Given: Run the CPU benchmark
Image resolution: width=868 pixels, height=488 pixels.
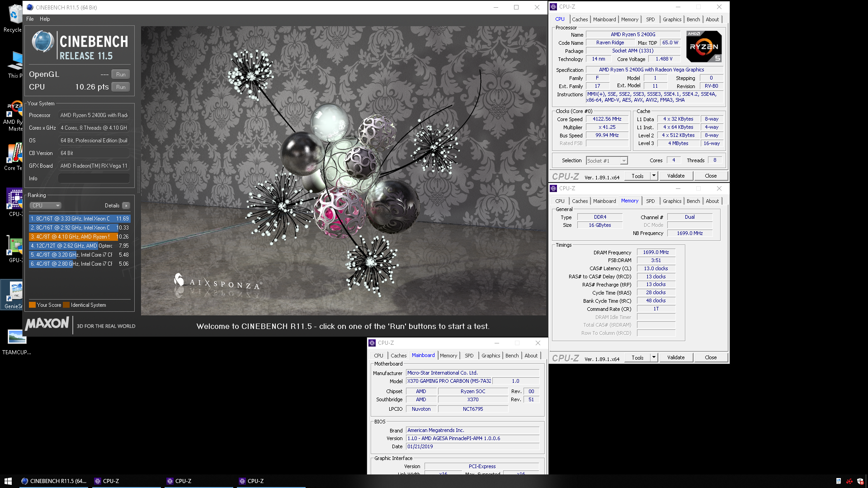Looking at the screenshot, I should 121,87.
